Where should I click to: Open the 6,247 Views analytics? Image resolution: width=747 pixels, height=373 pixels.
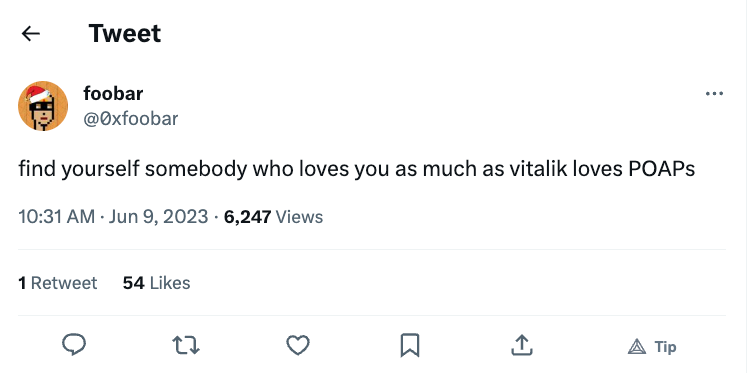click(x=273, y=217)
